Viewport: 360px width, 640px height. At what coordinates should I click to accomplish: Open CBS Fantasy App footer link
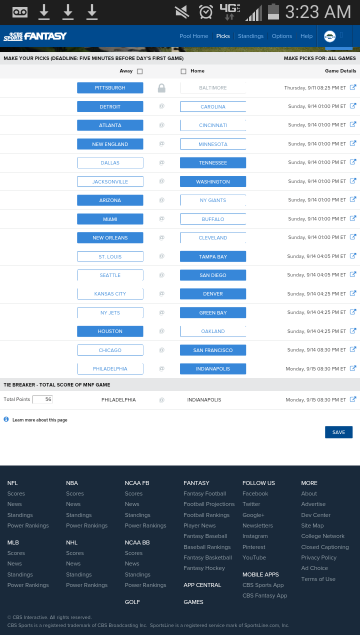[x=264, y=596]
